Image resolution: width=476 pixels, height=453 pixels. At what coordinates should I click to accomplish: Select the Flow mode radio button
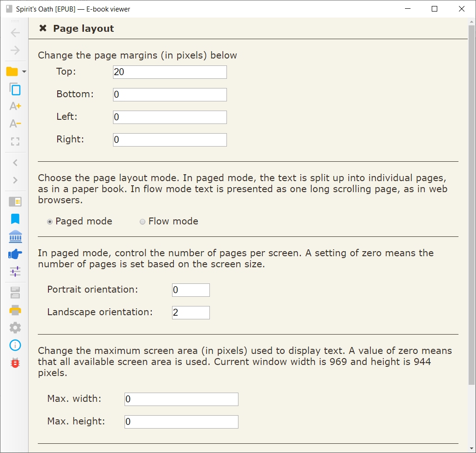click(x=143, y=222)
